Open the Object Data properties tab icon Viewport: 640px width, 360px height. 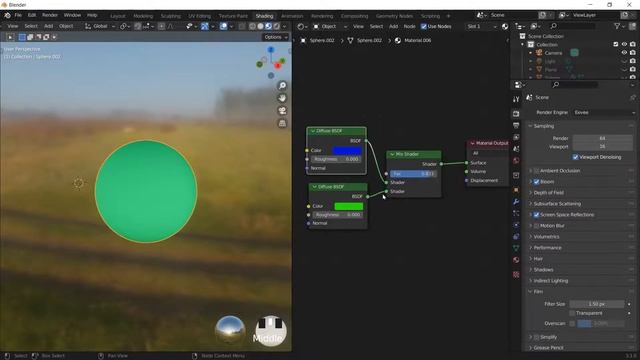point(516,248)
